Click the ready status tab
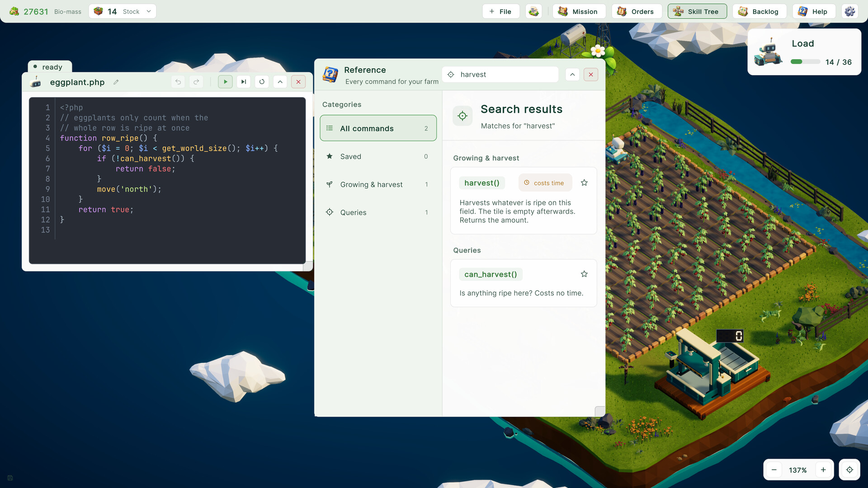Screen dimensions: 868x488 (x=50, y=67)
